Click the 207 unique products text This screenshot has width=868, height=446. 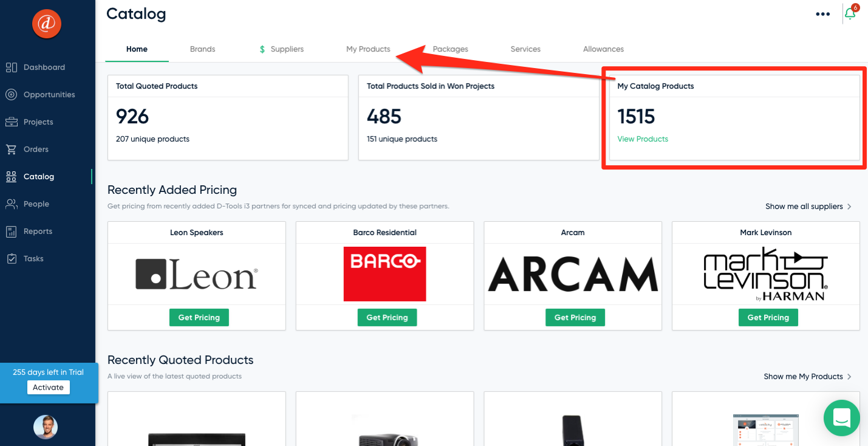(x=152, y=139)
